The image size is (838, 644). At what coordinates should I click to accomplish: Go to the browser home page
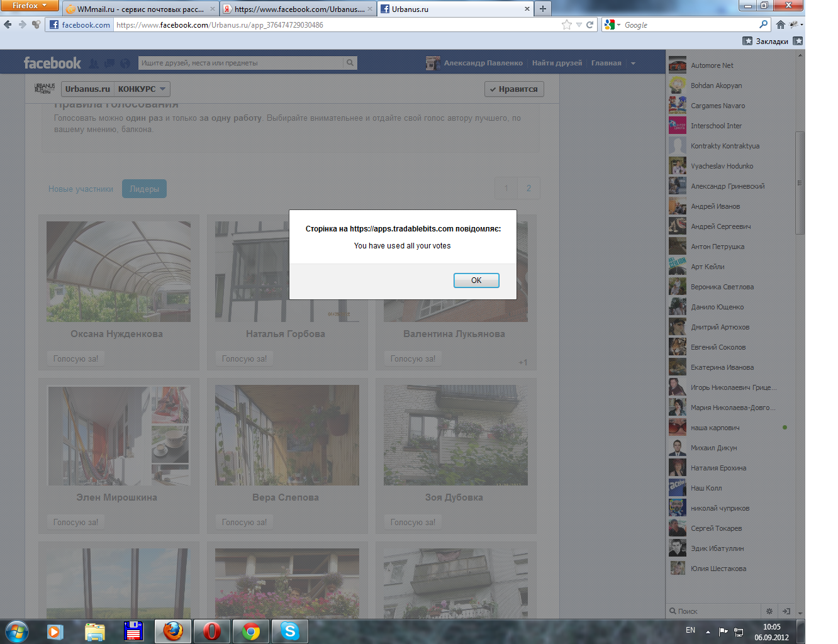[781, 25]
